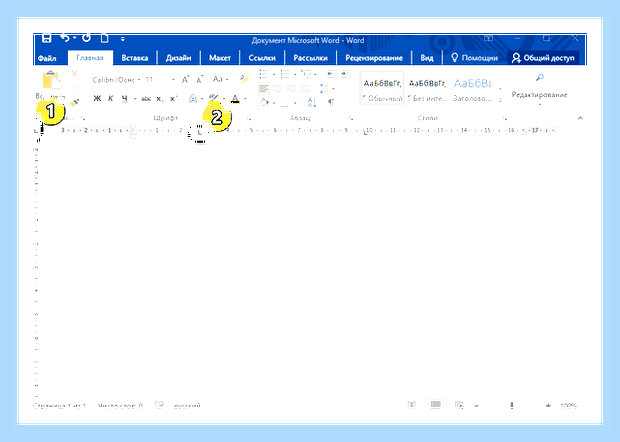Screen dimensions: 620x442
Task: Expand the styles gallery more arrow
Action: [x=501, y=100]
